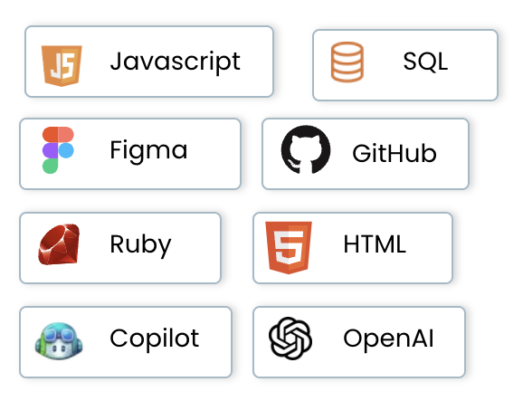The width and height of the screenshot is (523, 420).
Task: Click the Javascript text label
Action: coord(176,62)
